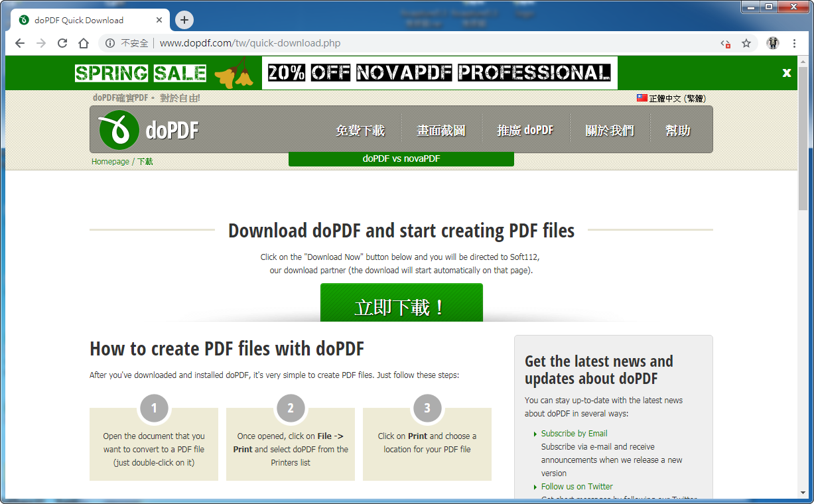The width and height of the screenshot is (814, 504).
Task: Open the 關於我們 menu item
Action: tap(610, 131)
